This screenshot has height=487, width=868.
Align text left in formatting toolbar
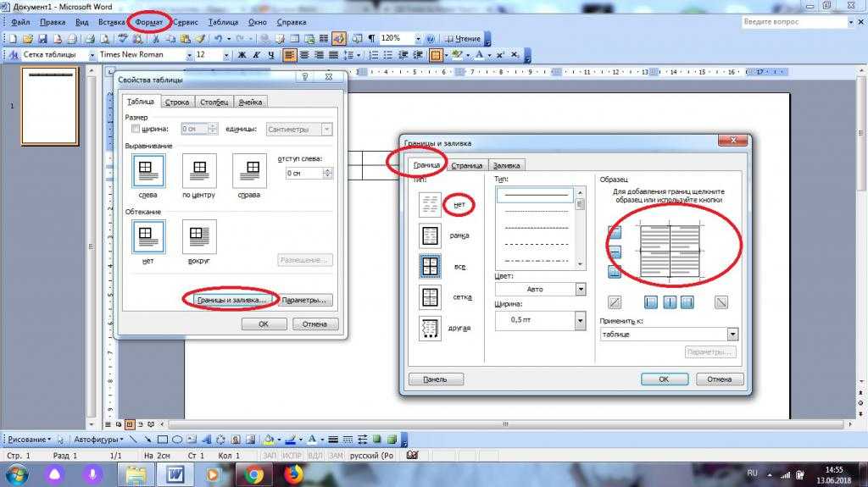click(x=289, y=55)
